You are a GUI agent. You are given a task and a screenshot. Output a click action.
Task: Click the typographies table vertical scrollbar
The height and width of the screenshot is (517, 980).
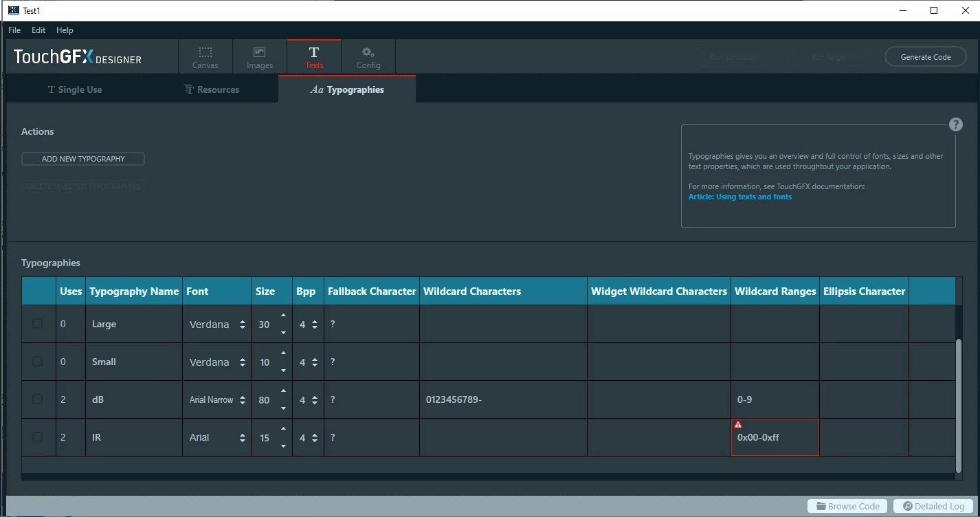(x=959, y=406)
